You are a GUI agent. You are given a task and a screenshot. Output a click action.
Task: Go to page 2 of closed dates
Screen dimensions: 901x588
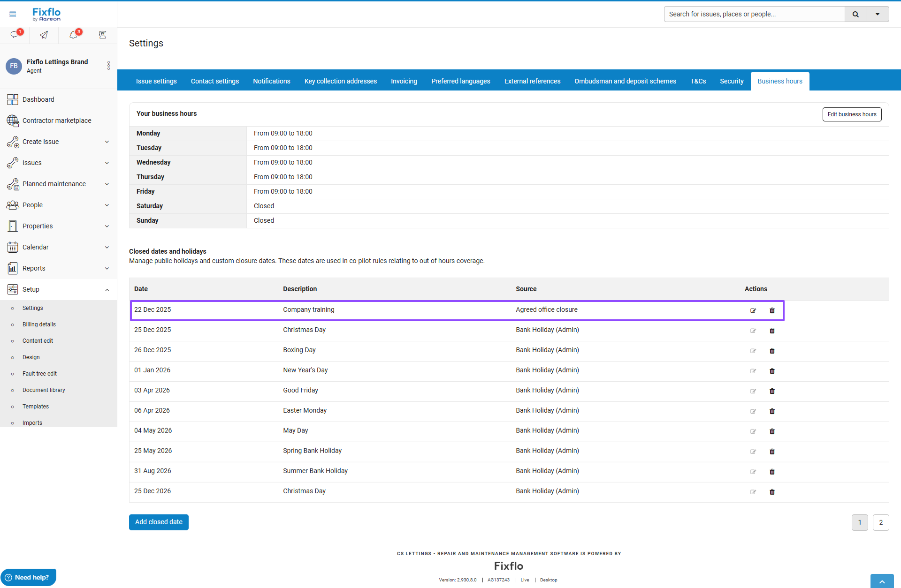[880, 522]
